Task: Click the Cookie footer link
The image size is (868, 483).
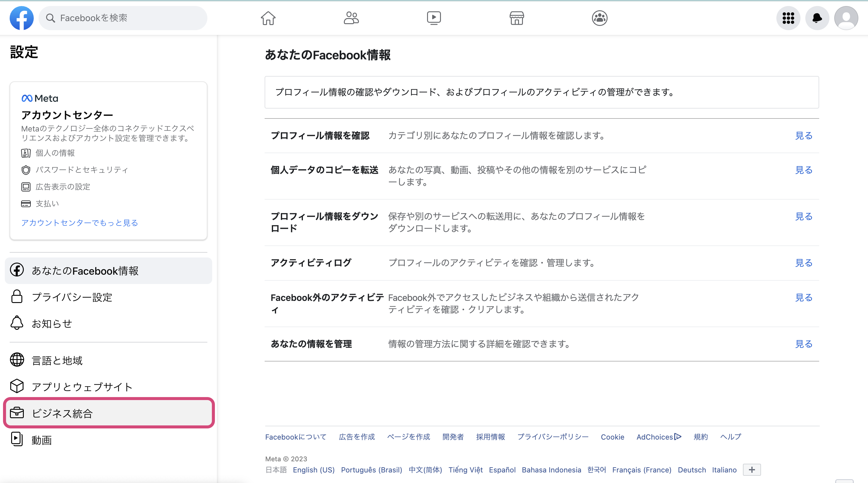Action: coord(612,437)
